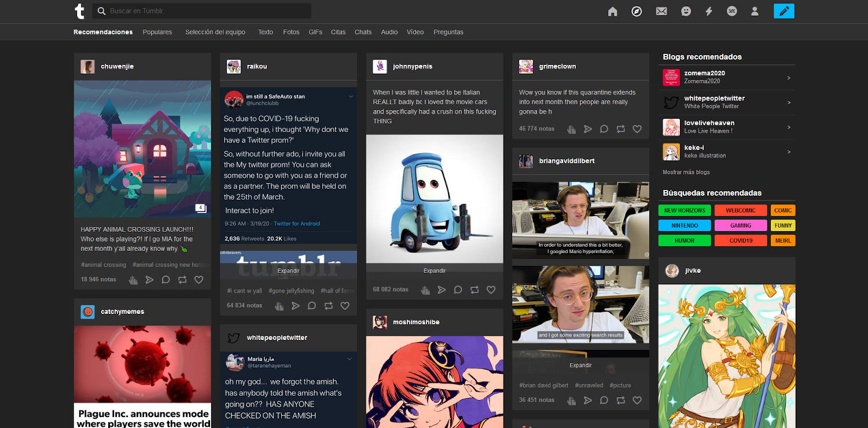Open the account person icon
This screenshot has width=868, height=428.
tap(755, 12)
